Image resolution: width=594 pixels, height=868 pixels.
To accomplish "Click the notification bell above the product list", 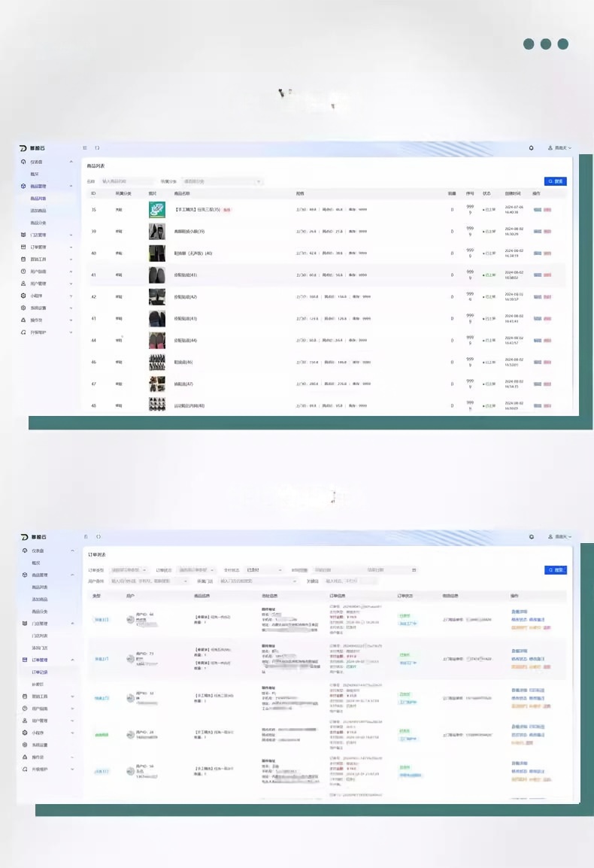I will click(x=532, y=148).
